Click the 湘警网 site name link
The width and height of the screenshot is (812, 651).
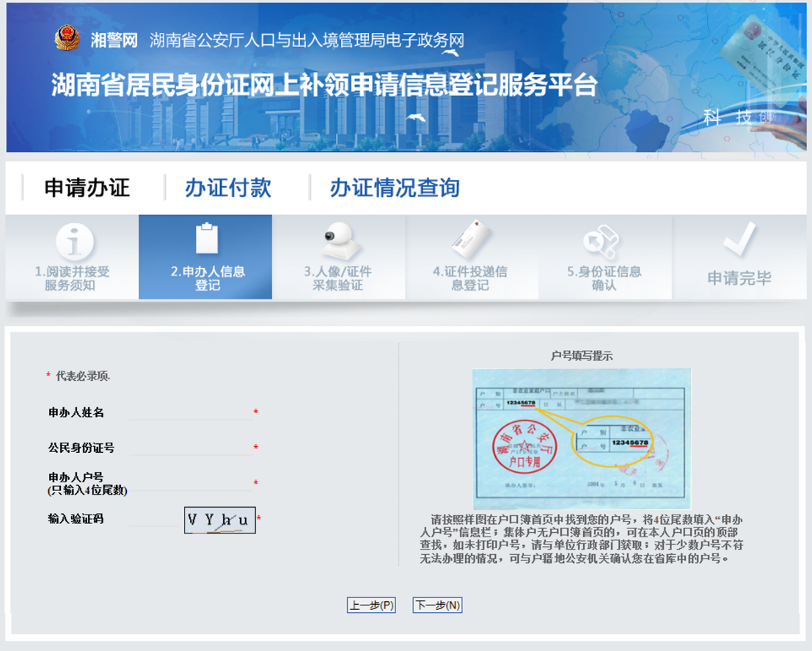114,40
